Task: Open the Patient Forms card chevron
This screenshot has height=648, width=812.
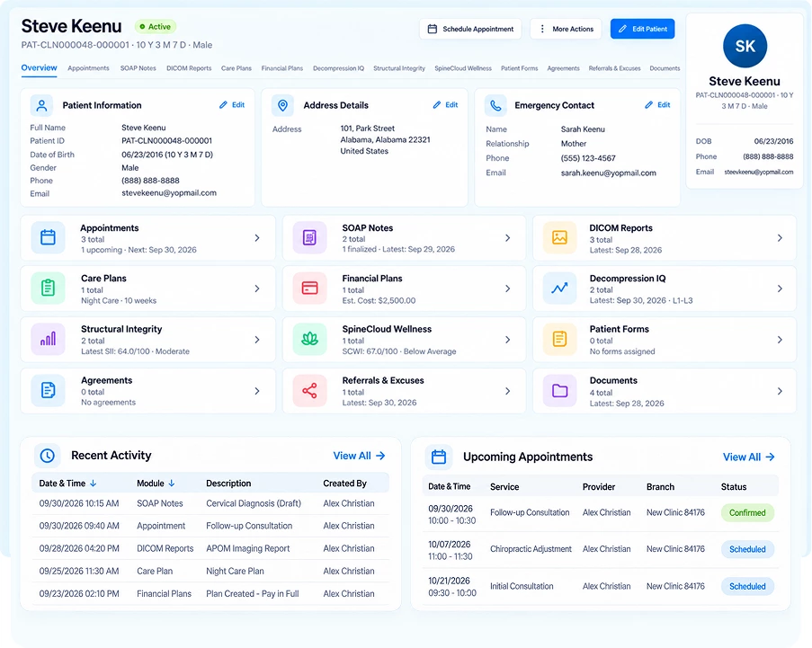Action: (x=780, y=340)
